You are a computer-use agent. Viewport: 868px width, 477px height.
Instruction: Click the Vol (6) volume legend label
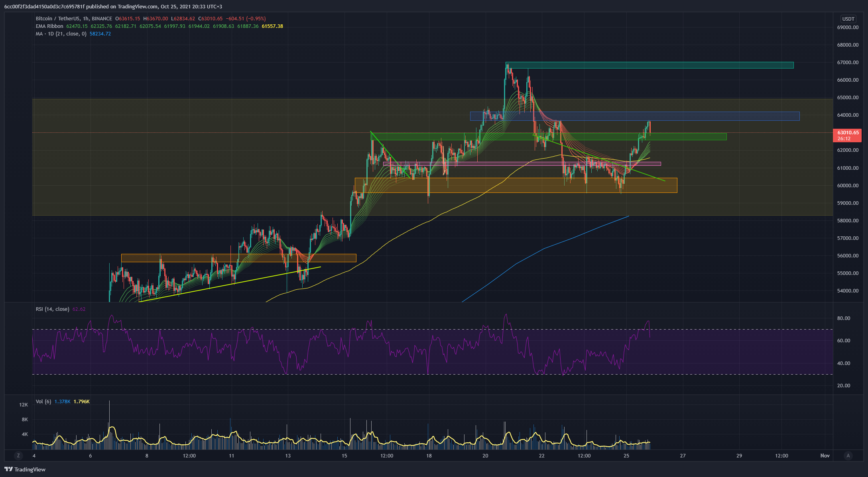coord(43,401)
